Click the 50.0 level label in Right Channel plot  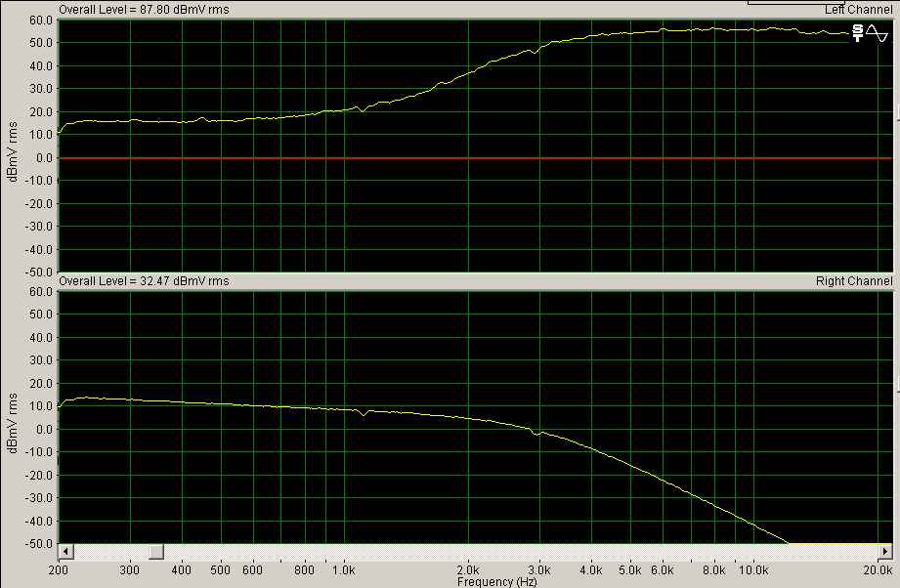tap(43, 315)
